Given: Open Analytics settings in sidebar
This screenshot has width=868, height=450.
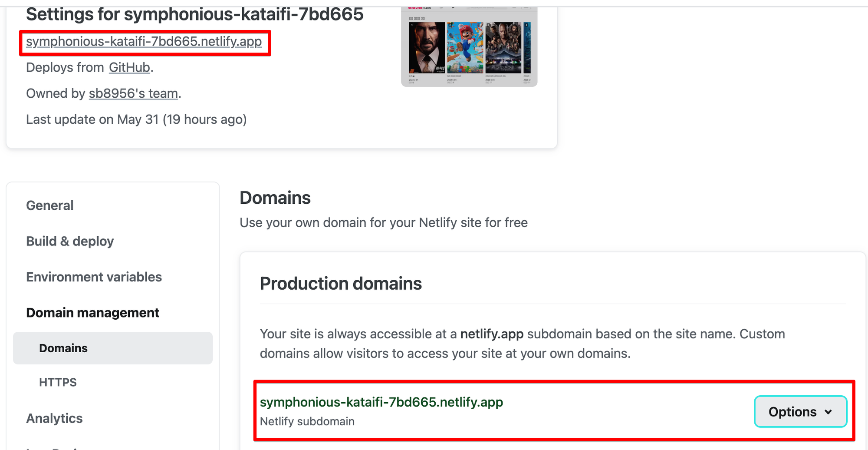Looking at the screenshot, I should 54,418.
